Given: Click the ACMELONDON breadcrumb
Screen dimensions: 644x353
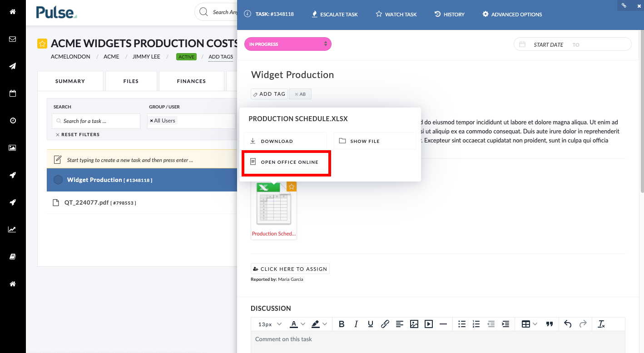Looking at the screenshot, I should (x=70, y=57).
